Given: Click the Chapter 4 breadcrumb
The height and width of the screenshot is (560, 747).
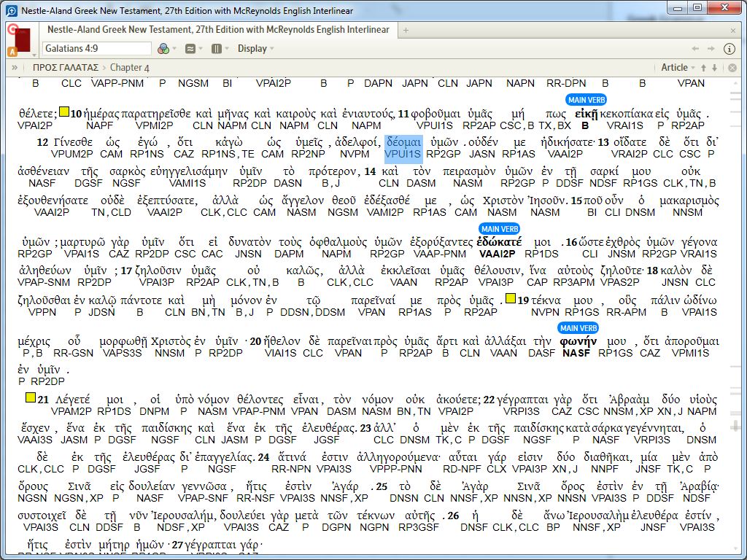Looking at the screenshot, I should point(130,68).
